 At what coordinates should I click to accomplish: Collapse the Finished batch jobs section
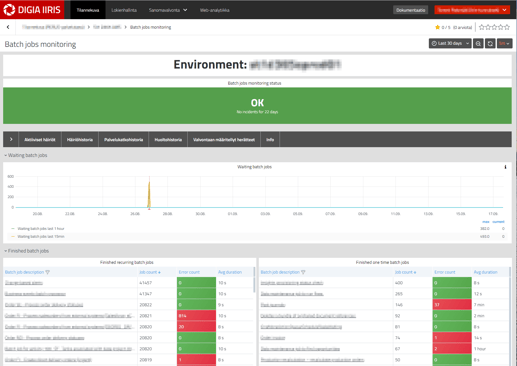click(x=26, y=251)
